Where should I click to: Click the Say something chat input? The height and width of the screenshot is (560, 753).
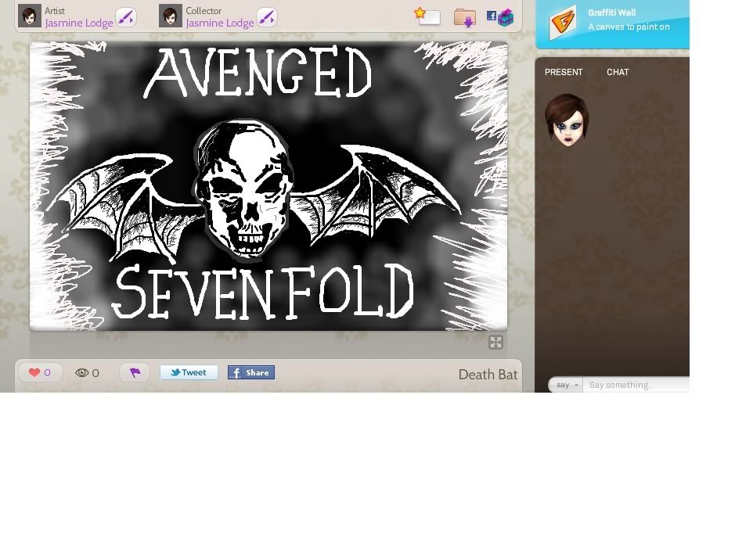pyautogui.click(x=636, y=385)
